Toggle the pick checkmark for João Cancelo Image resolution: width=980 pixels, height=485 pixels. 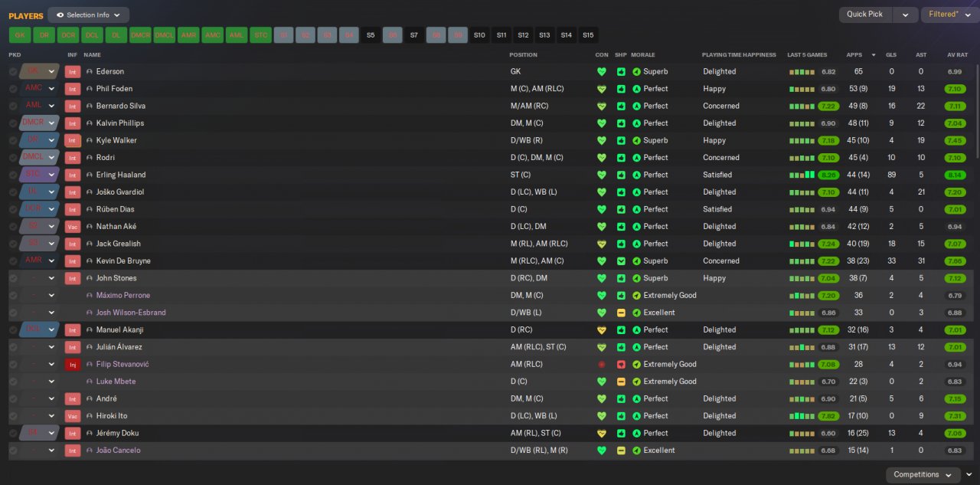pyautogui.click(x=13, y=451)
